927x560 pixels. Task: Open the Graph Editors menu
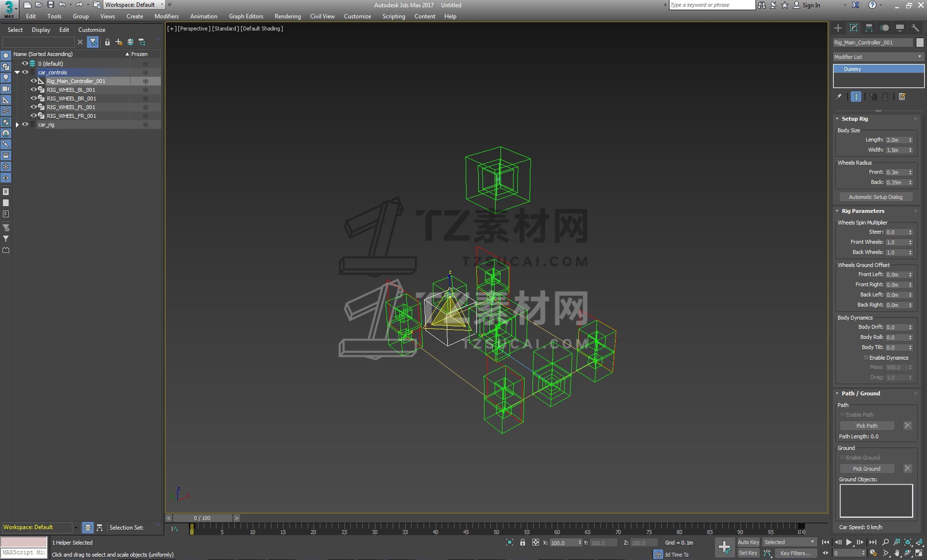tap(246, 16)
